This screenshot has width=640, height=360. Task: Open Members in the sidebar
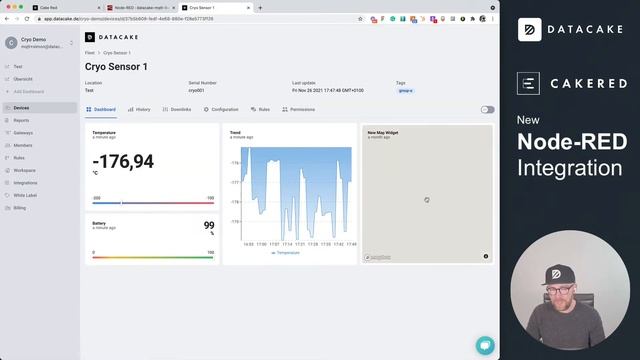pos(23,145)
